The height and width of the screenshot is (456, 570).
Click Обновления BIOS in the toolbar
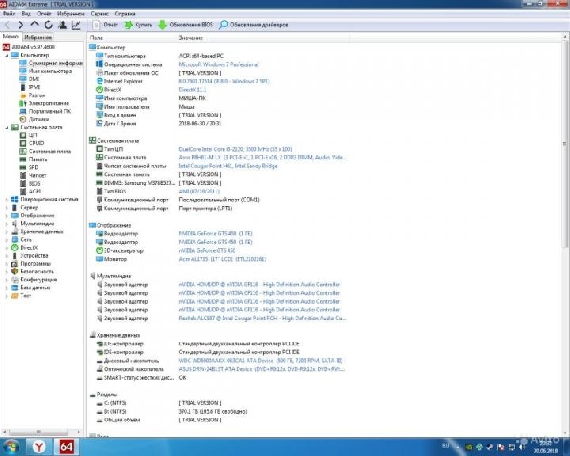pyautogui.click(x=186, y=25)
